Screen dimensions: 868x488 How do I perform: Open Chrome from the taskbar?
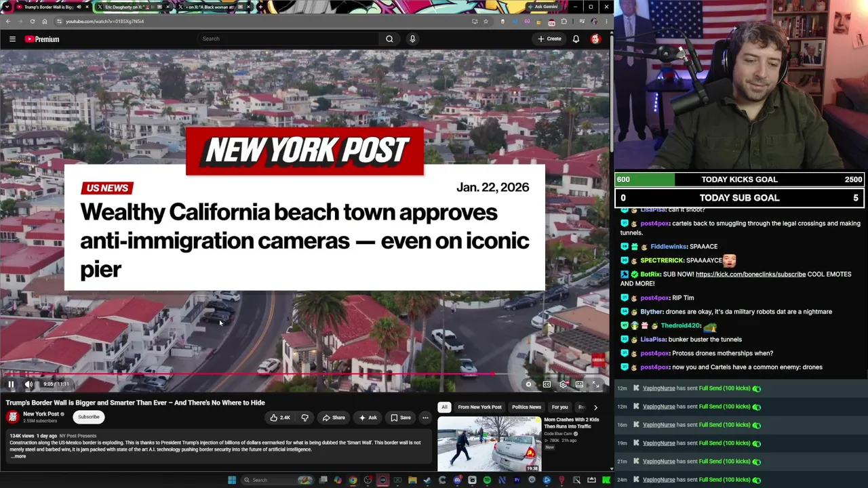(353, 480)
